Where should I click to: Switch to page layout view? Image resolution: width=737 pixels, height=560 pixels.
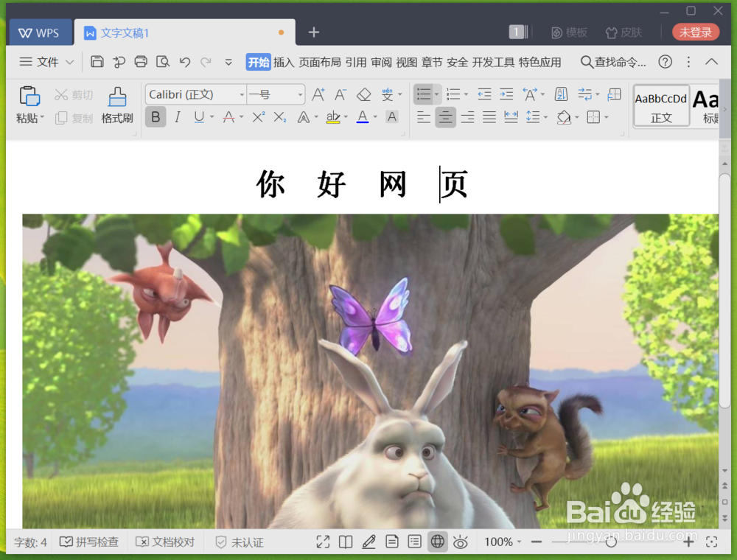point(391,542)
